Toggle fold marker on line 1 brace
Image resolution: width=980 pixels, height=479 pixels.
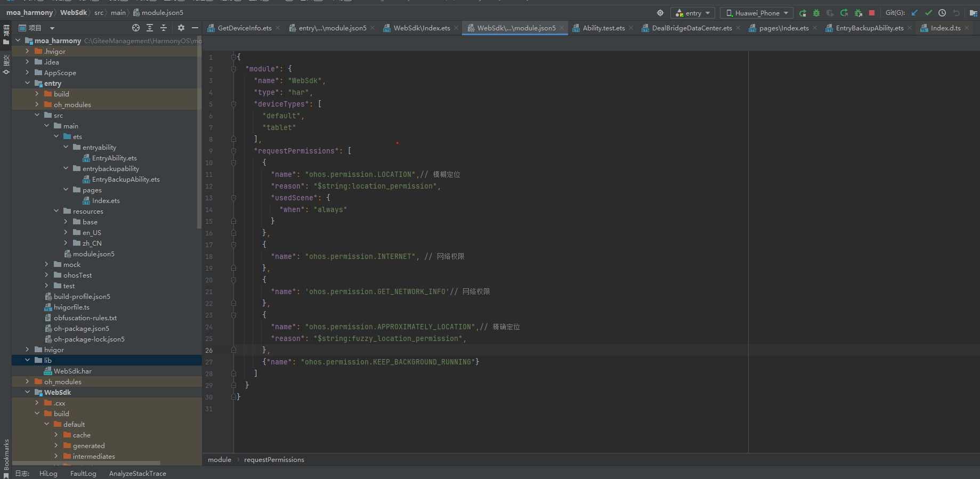[233, 57]
